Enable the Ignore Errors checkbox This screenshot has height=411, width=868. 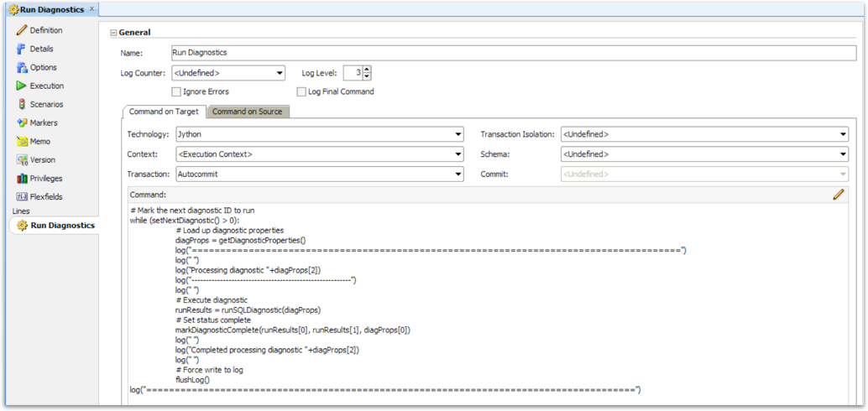[176, 91]
